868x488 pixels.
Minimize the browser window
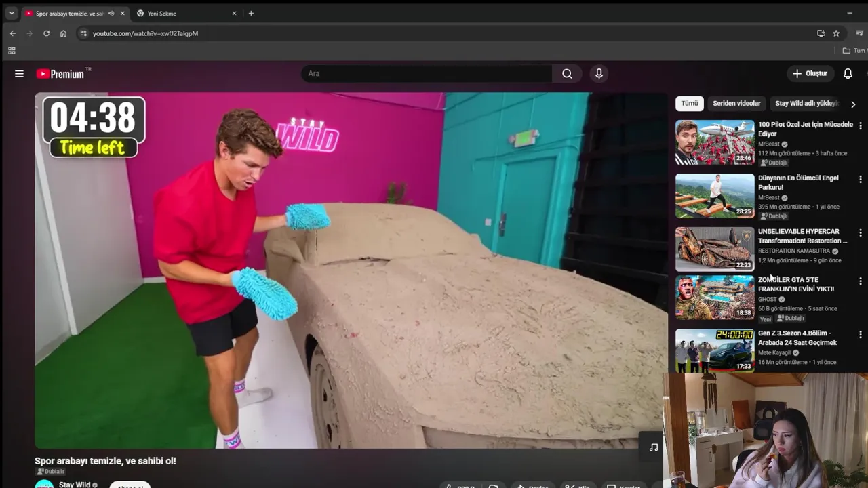850,13
